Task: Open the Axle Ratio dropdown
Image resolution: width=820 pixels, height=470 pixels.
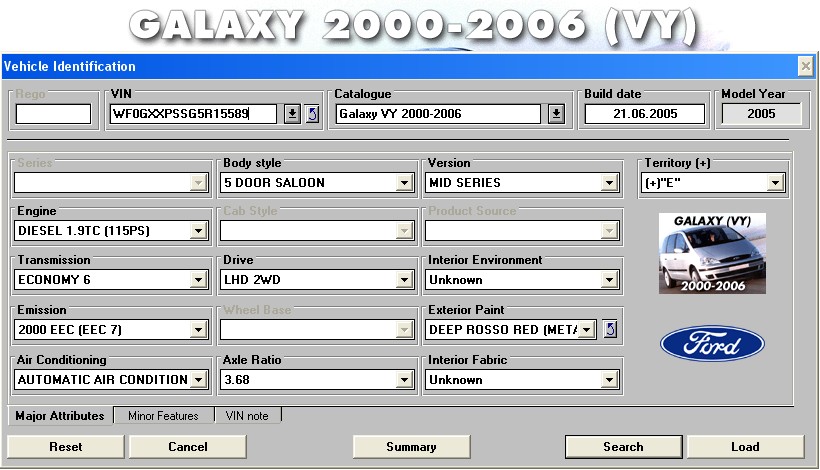Action: 404,380
